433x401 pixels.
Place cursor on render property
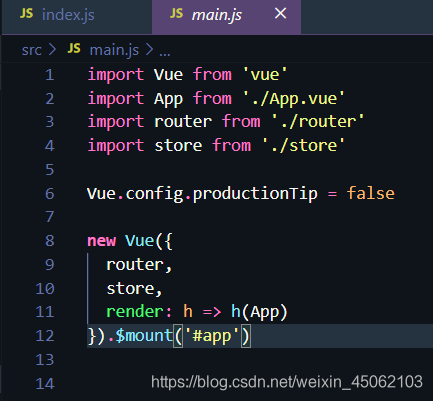click(x=135, y=312)
